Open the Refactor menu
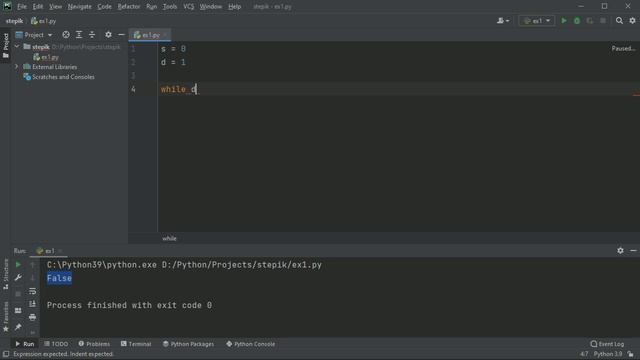This screenshot has width=640, height=360. coord(129,7)
